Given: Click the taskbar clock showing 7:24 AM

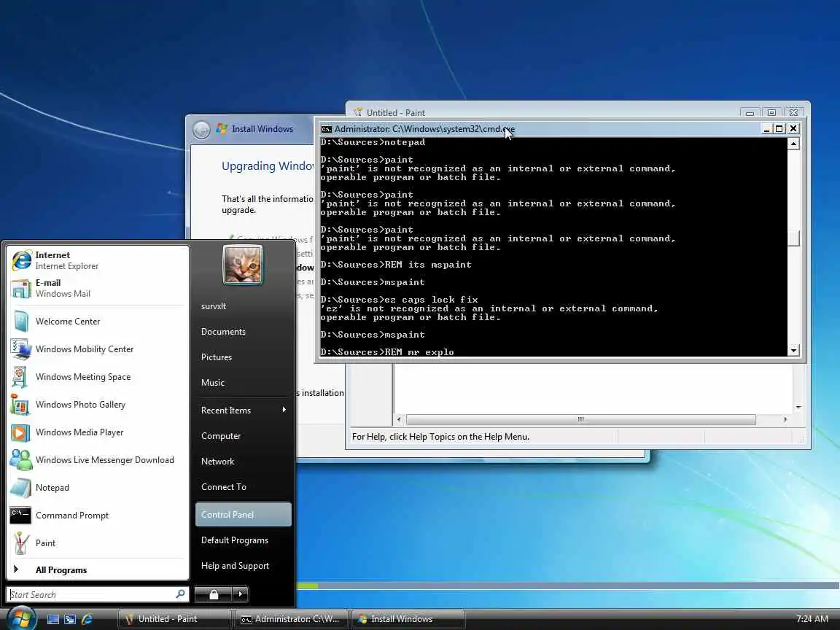Looking at the screenshot, I should 812,619.
